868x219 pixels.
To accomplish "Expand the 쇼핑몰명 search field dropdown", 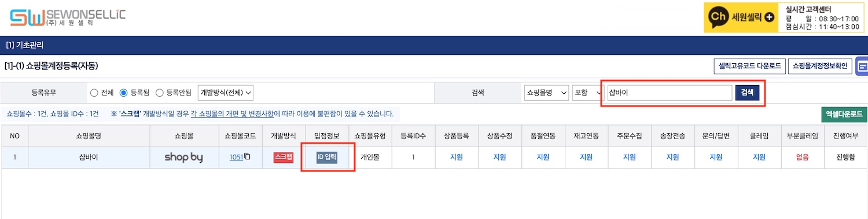I will click(546, 93).
